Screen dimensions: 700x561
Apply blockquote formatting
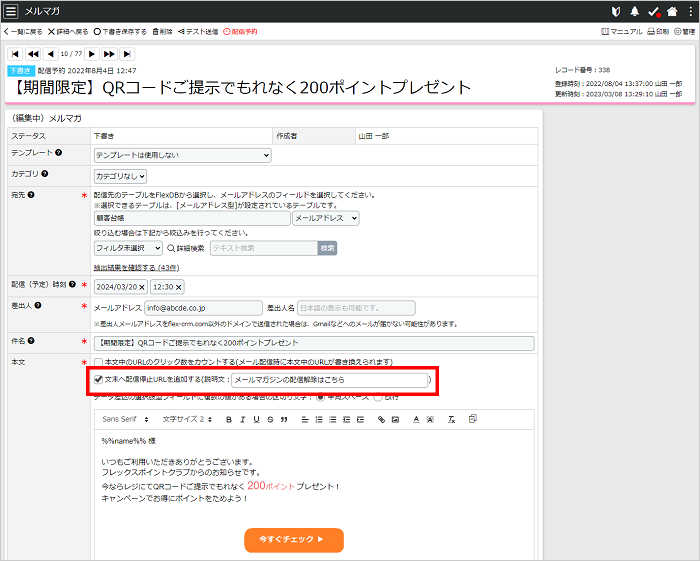284,420
